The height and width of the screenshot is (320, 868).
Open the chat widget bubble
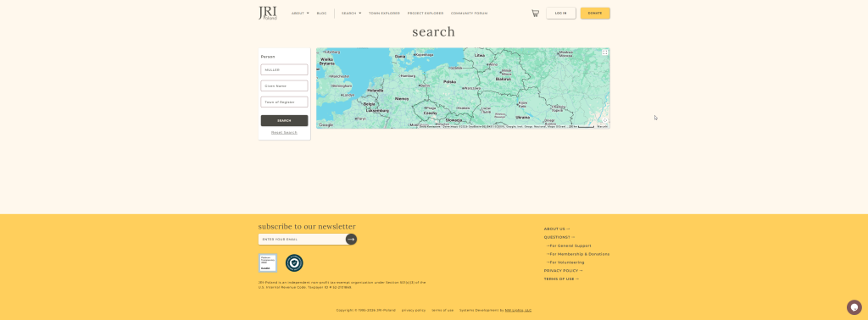tap(854, 306)
